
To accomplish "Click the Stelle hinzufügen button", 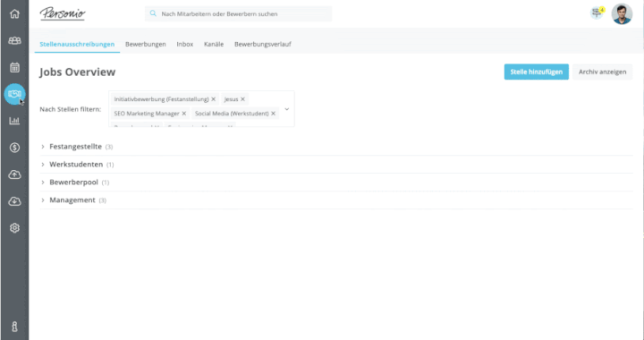I will (537, 72).
